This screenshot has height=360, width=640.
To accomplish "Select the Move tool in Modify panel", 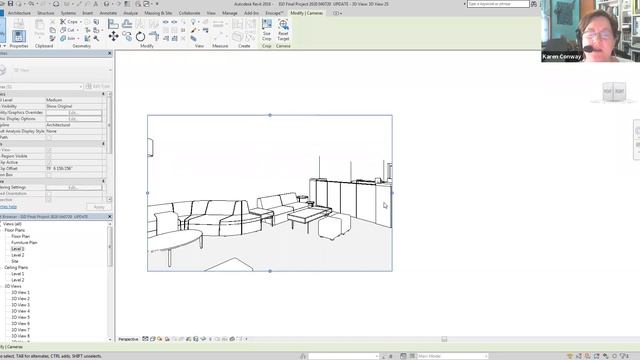I will (113, 36).
